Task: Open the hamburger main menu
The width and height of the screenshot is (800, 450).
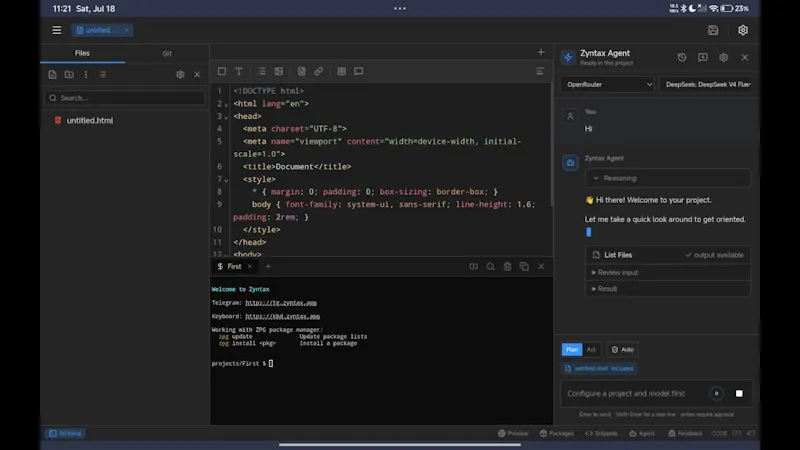Action: click(57, 30)
